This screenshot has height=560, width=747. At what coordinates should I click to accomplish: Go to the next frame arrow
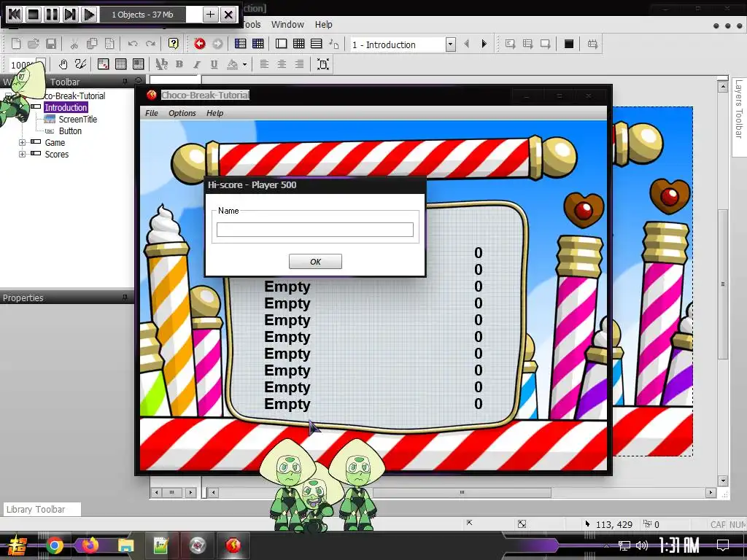click(484, 44)
